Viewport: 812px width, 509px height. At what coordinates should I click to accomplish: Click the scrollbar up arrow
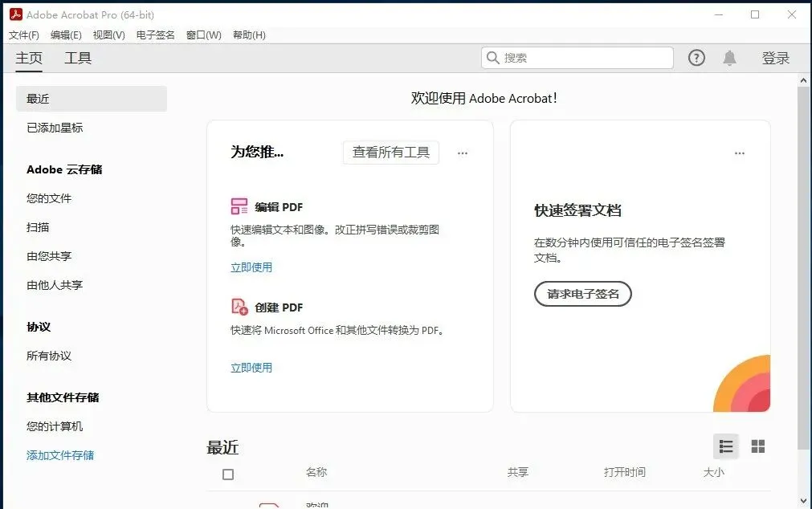[x=804, y=80]
